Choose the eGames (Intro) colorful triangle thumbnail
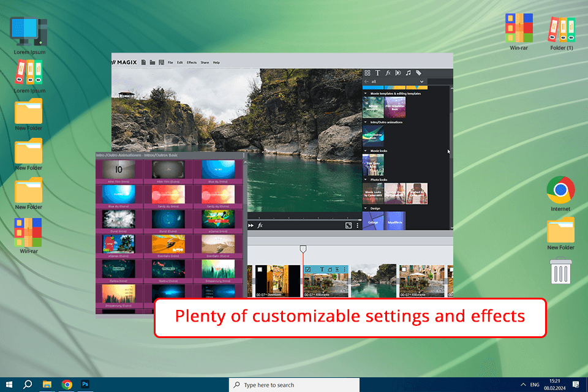The width and height of the screenshot is (588, 392). pyautogui.click(x=218, y=219)
